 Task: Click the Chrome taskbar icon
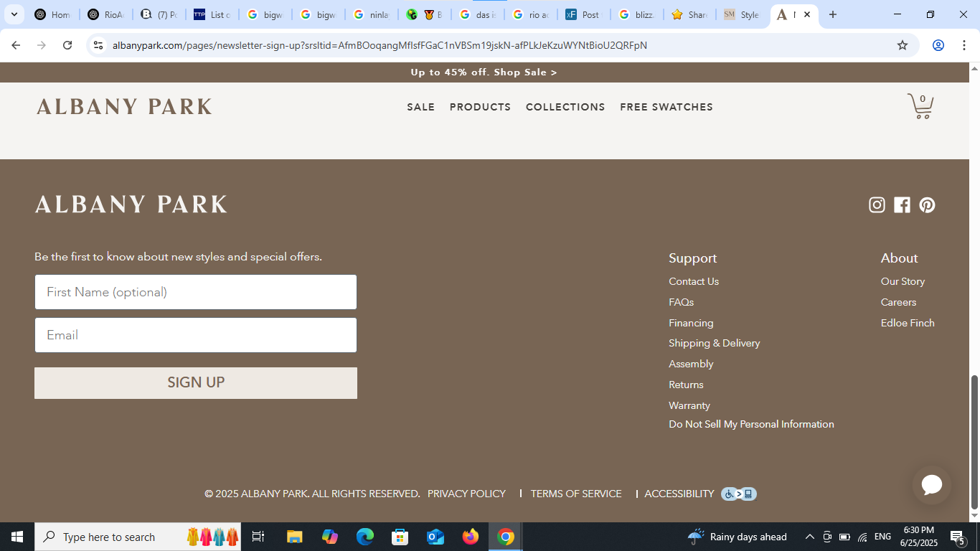click(506, 537)
